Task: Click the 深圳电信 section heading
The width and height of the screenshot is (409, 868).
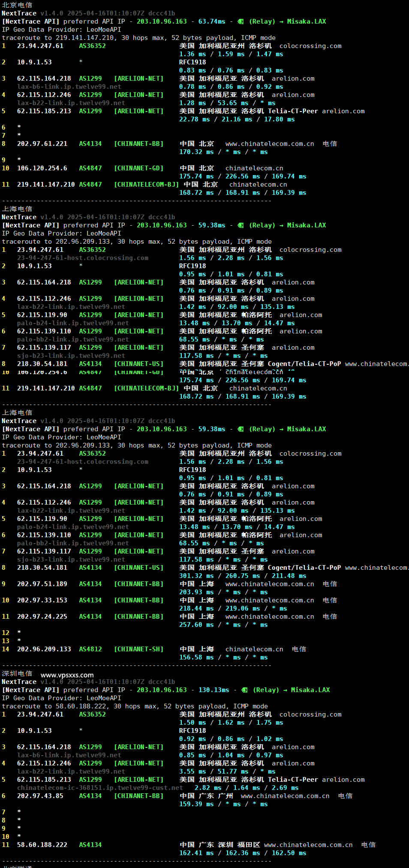Action: tap(17, 674)
